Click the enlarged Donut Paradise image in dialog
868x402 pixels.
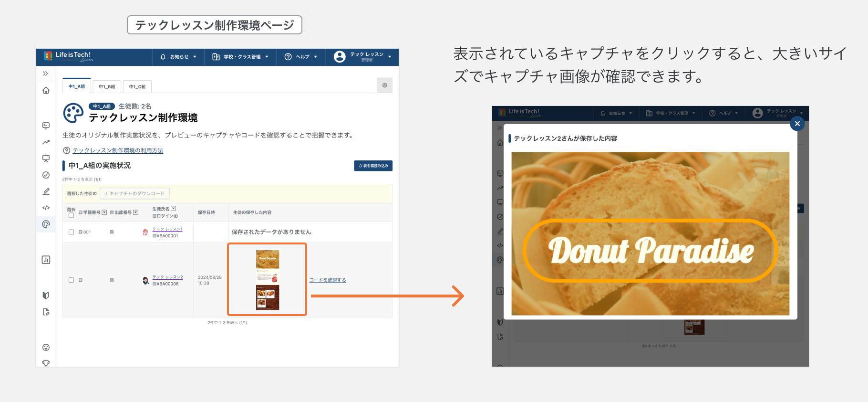(650, 233)
